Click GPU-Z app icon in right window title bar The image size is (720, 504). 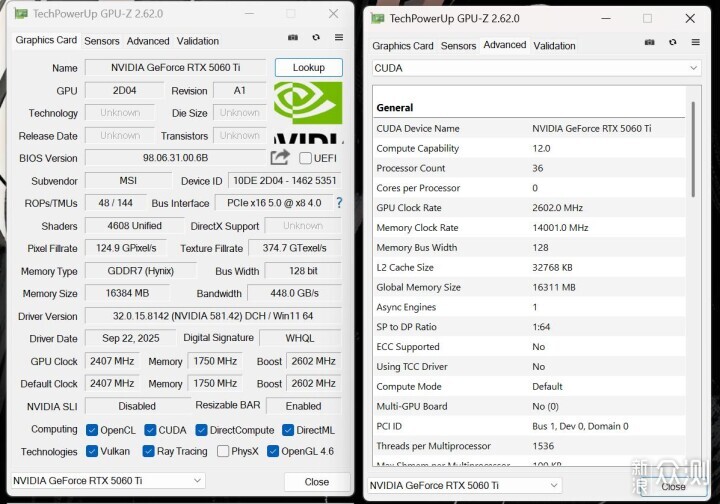(377, 18)
